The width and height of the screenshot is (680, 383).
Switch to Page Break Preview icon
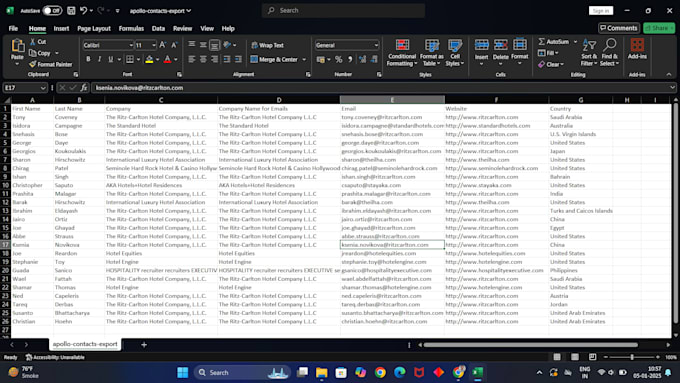[x=592, y=357]
